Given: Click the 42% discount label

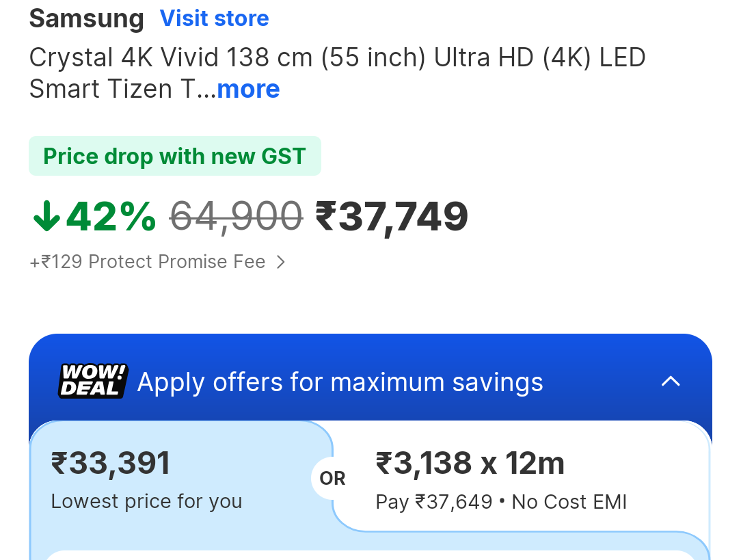Looking at the screenshot, I should [x=111, y=217].
